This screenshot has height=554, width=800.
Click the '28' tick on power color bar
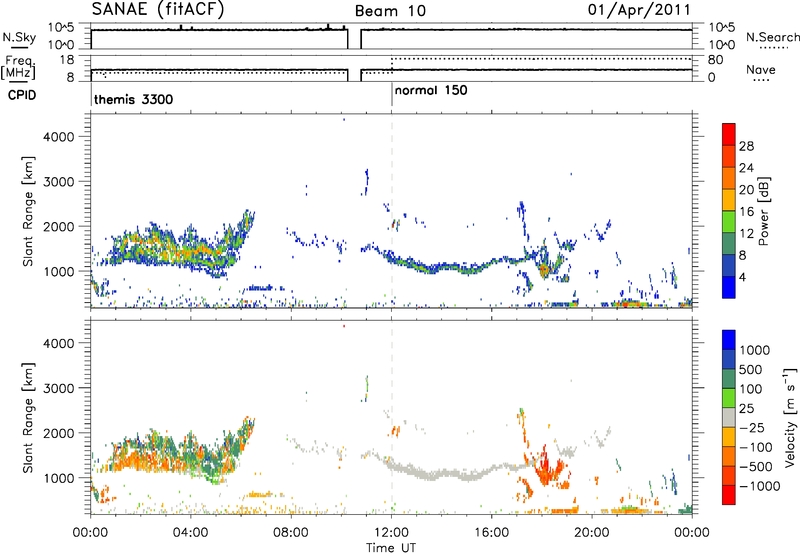[746, 146]
